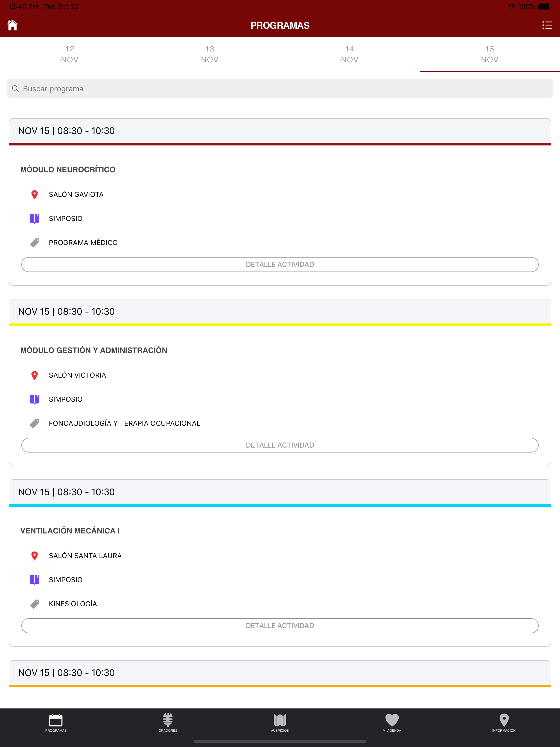This screenshot has width=560, height=747.
Task: Switch to the 13 NOV tab
Action: 210,54
